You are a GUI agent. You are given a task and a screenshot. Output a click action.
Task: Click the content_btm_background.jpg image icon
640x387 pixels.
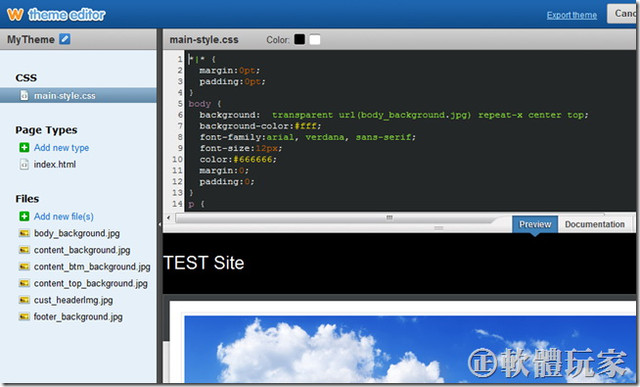[x=24, y=267]
